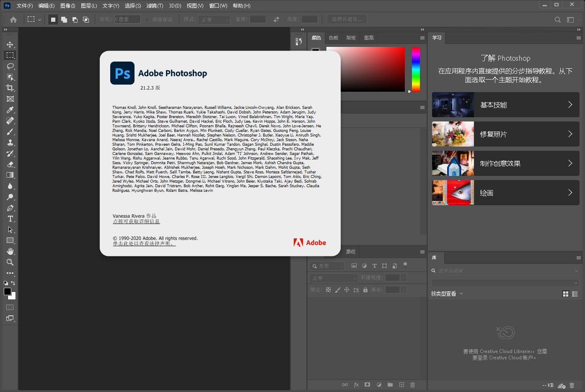Click the delete layer trash icon
Image resolution: width=585 pixels, height=392 pixels.
coord(412,384)
